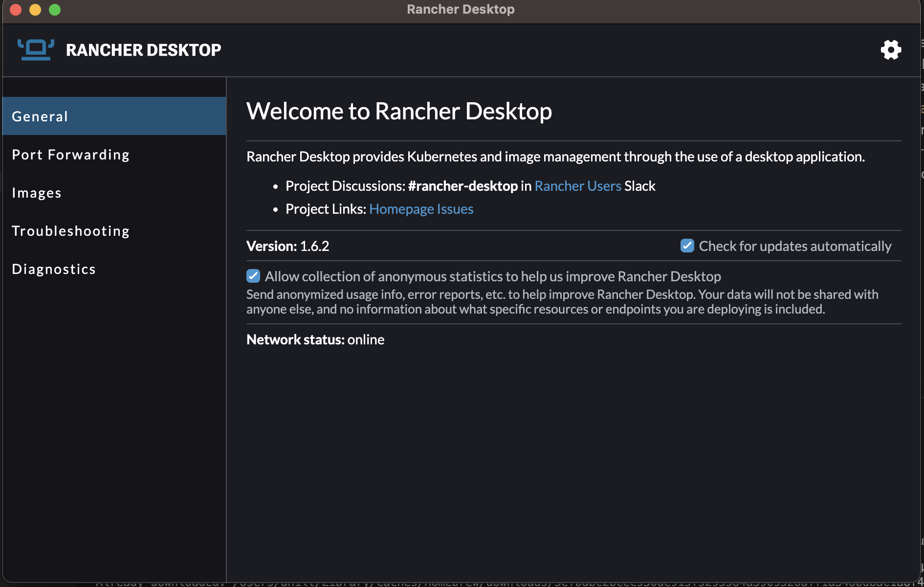Visit the project Homepage link
The image size is (924, 587).
click(401, 209)
